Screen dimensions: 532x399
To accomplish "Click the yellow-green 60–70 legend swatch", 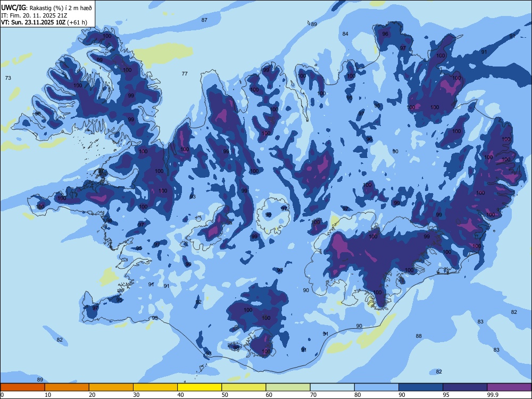I will [288, 387].
